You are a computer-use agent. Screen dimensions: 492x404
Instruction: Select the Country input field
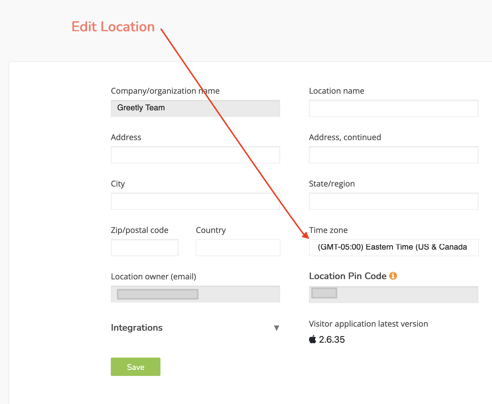click(x=238, y=247)
